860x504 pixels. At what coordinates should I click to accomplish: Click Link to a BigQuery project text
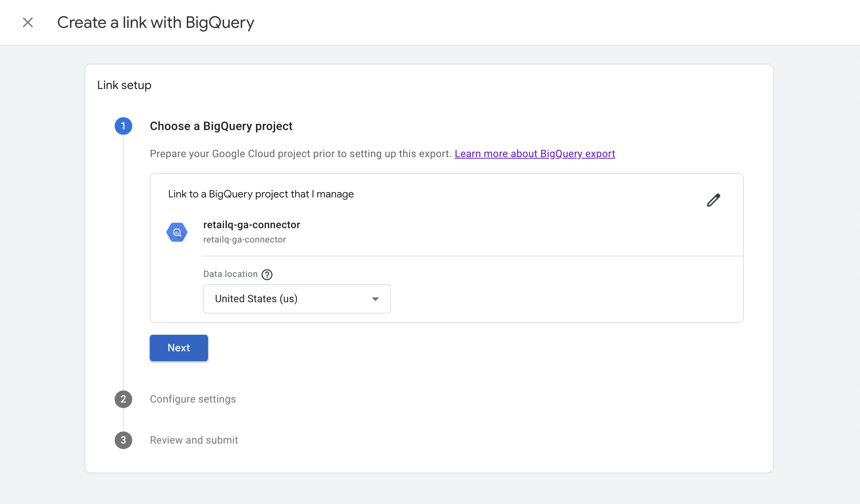[261, 194]
